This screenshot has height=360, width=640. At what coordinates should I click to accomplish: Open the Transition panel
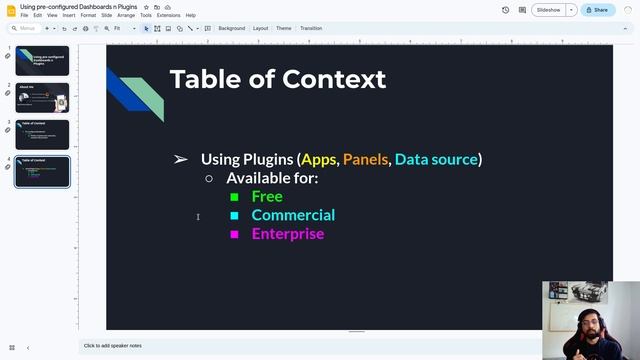(x=311, y=29)
